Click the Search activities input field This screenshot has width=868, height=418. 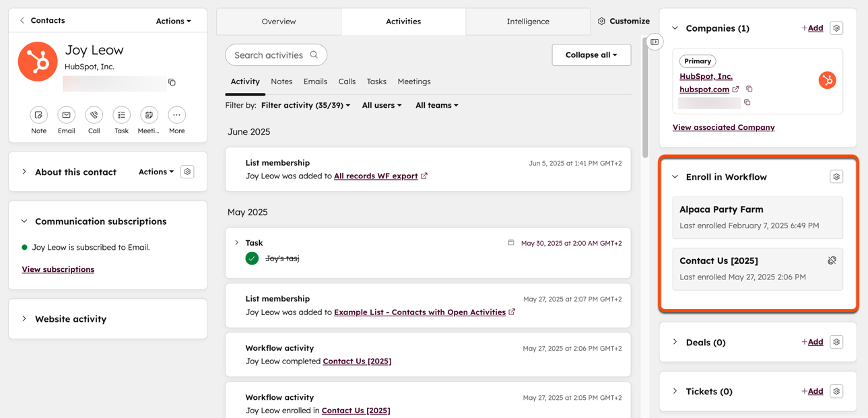click(276, 55)
